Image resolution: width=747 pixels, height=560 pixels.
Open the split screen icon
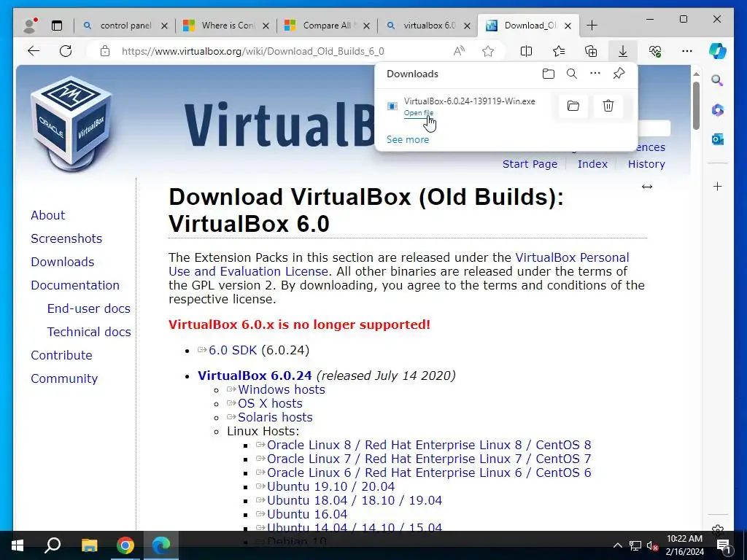coord(526,51)
